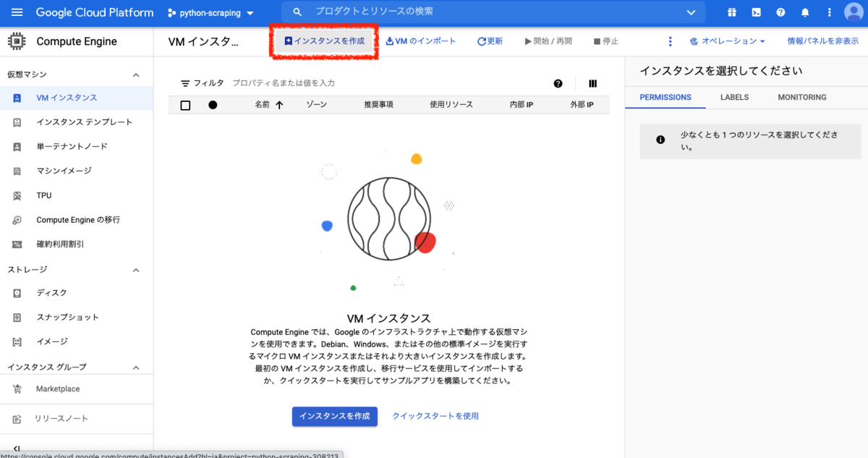Screen dimensions: 868x458
Task: Click the インスタンス テンプレート sidebar icon
Action: coord(17,122)
